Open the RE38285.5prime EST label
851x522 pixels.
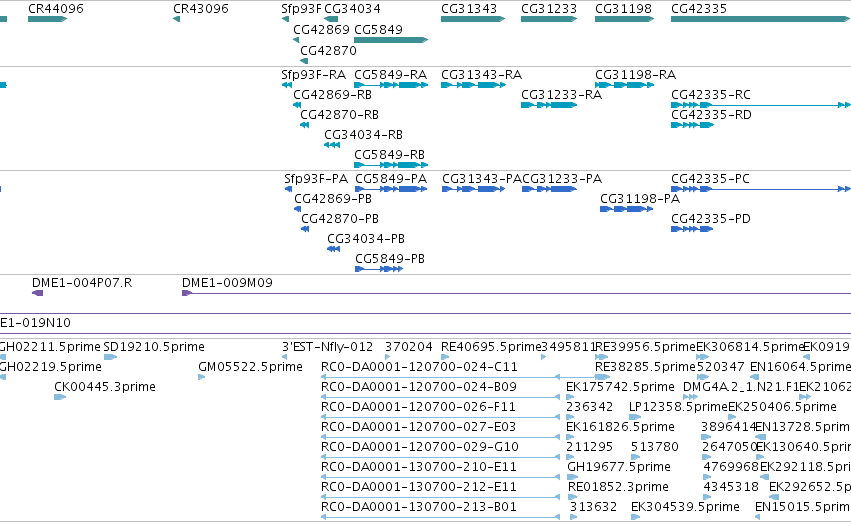[x=645, y=367]
